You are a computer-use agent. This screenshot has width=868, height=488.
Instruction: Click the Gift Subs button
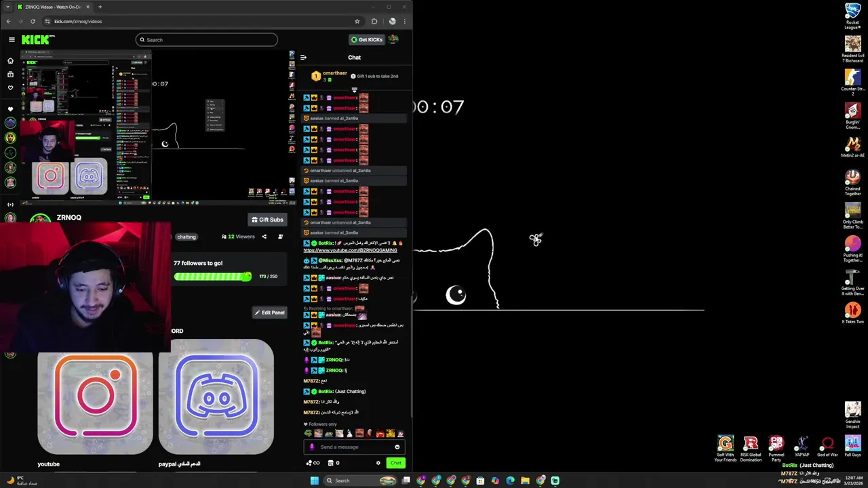tap(267, 220)
